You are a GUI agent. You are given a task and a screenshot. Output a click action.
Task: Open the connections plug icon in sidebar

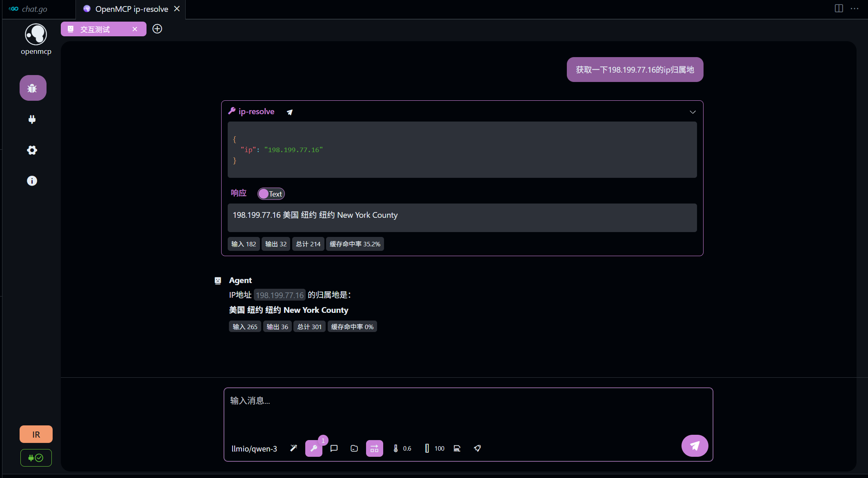click(32, 119)
